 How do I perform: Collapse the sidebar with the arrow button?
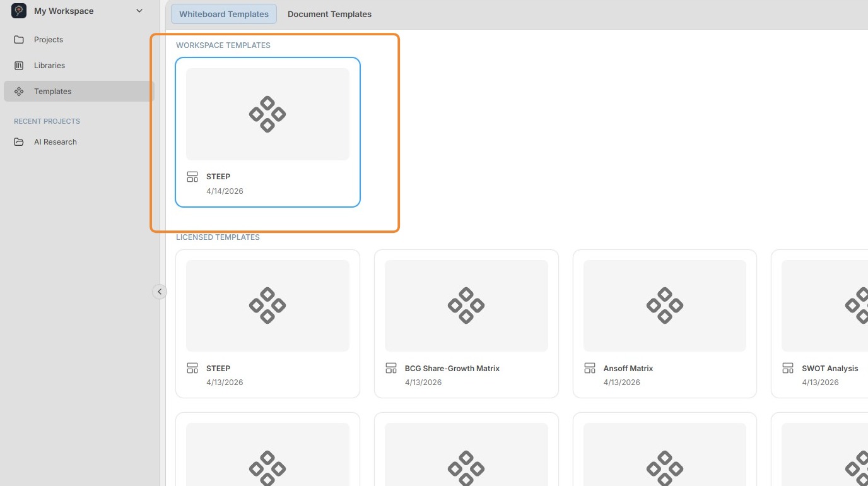point(160,292)
